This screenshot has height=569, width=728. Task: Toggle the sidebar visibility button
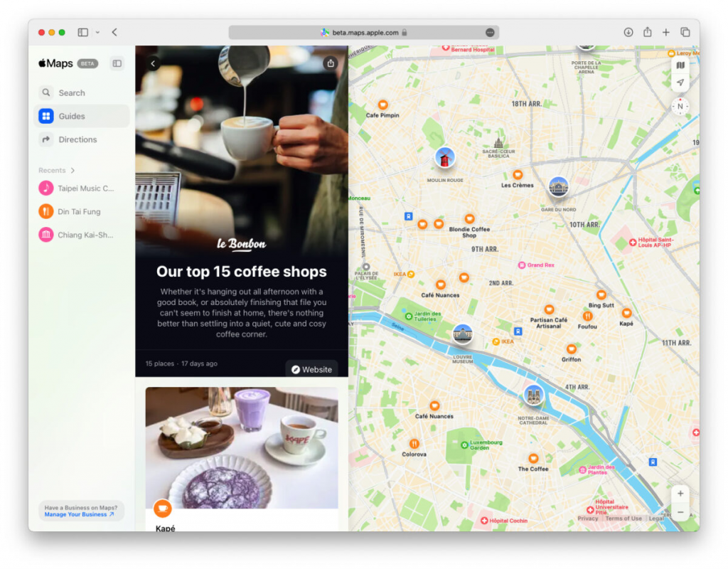pyautogui.click(x=81, y=32)
